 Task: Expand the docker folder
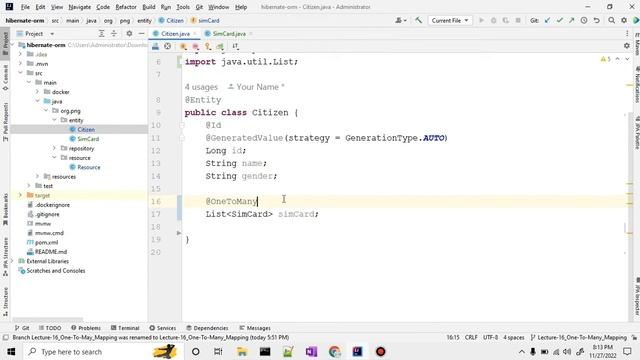[x=38, y=91]
